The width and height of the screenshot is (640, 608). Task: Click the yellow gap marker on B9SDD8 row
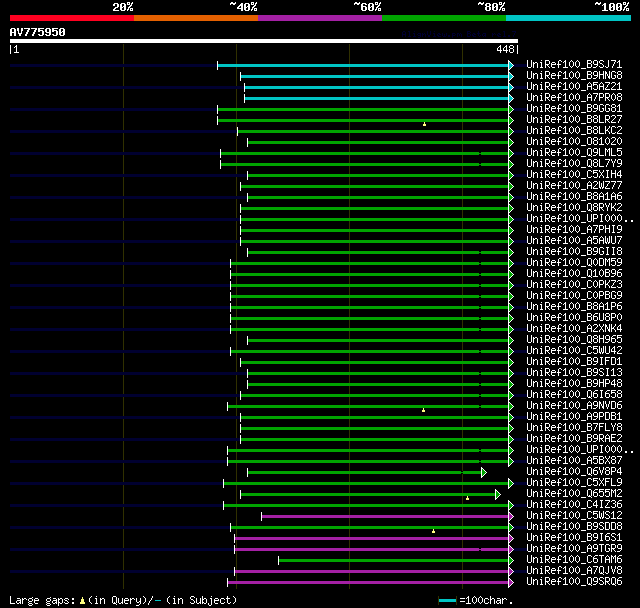coord(433,531)
